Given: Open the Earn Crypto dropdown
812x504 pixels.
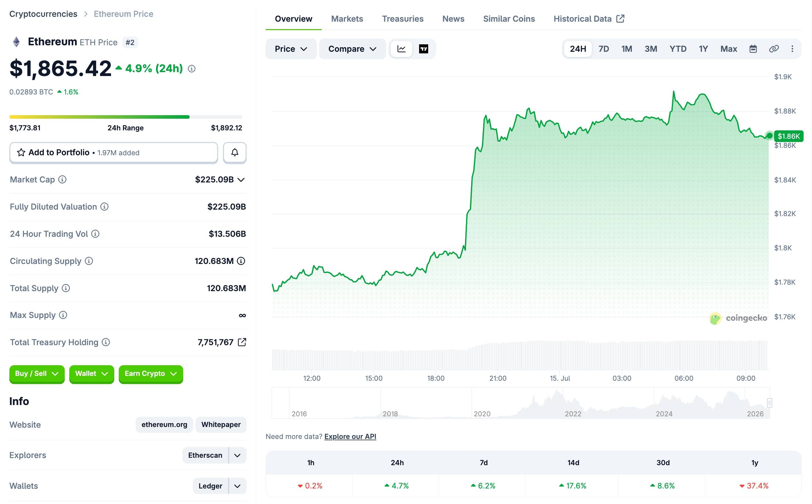Looking at the screenshot, I should (151, 374).
